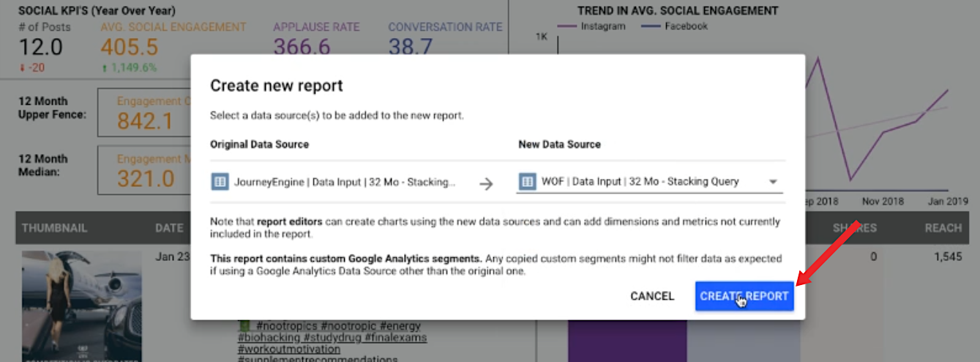Viewport: 980px width, 362px height.
Task: Click the 1,545 reach value
Action: pyautogui.click(x=948, y=257)
